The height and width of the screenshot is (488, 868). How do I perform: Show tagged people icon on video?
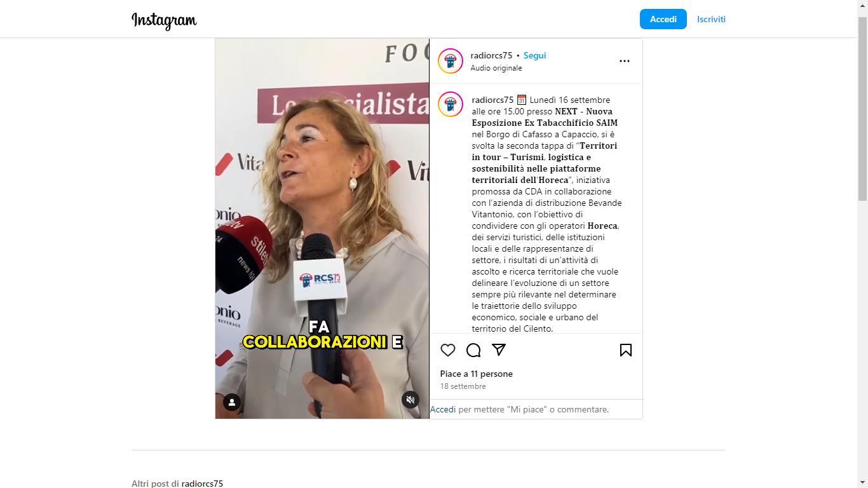(232, 402)
